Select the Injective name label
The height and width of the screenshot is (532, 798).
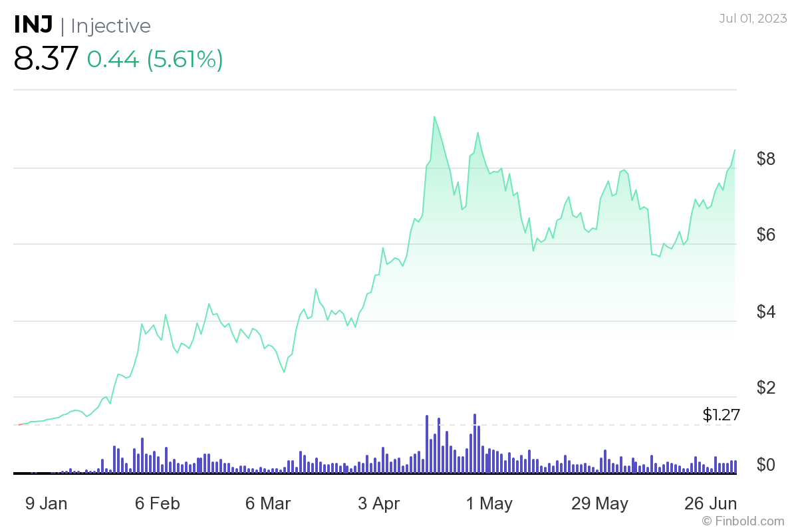tap(110, 26)
